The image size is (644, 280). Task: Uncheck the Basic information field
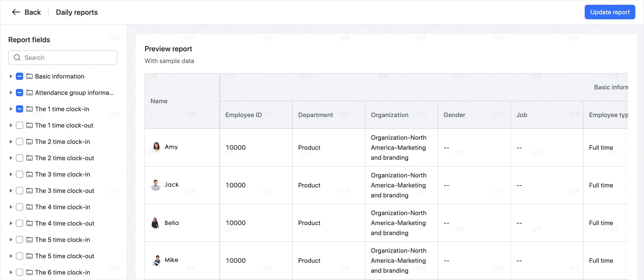click(x=20, y=76)
